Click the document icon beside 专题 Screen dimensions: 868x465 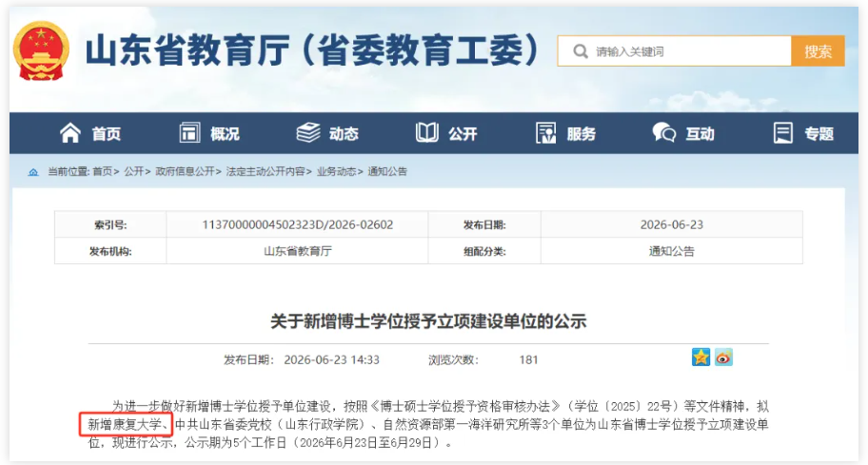coord(782,133)
